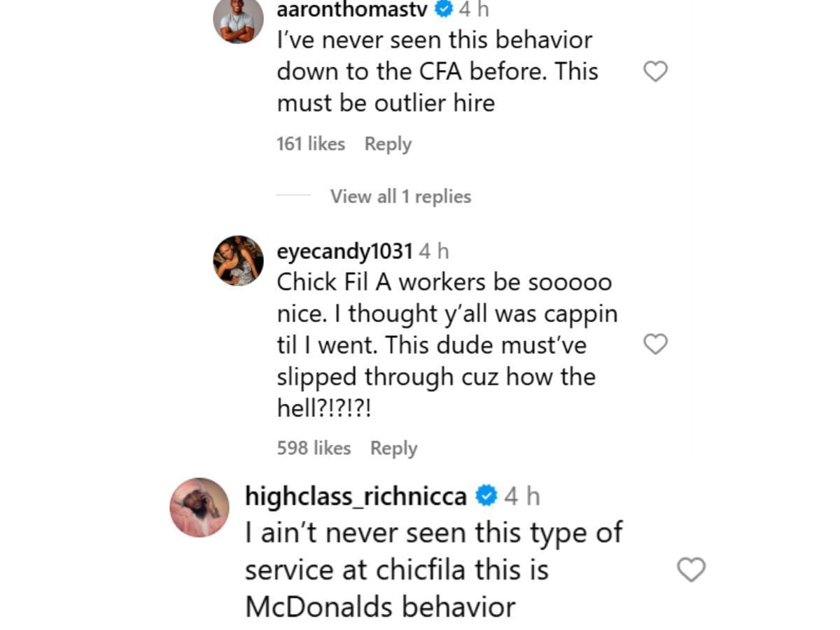Screen dimensions: 840x630
Task: Click the 4 h timestamp next to aaronthomastv
Action: click(474, 10)
